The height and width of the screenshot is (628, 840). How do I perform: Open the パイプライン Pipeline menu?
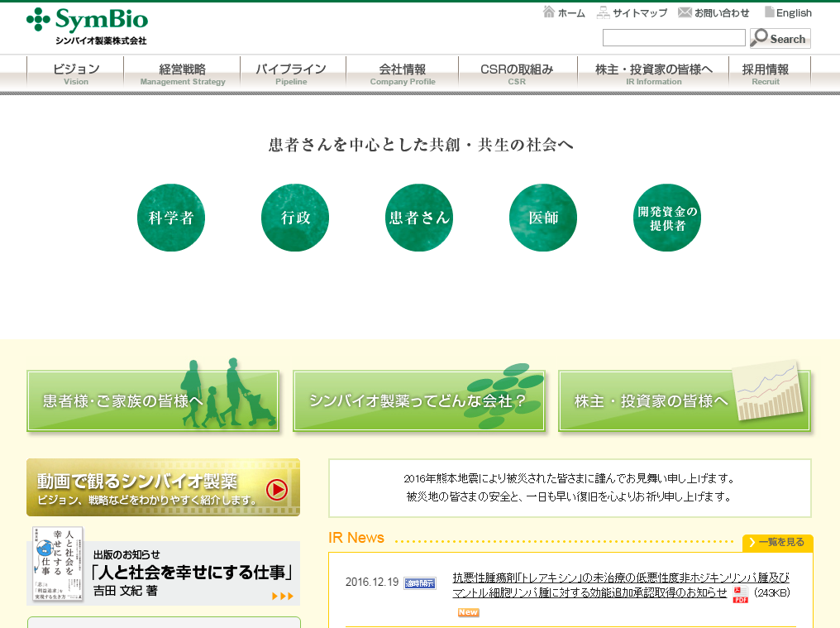291,74
